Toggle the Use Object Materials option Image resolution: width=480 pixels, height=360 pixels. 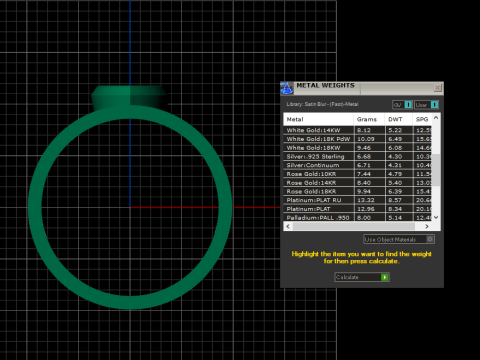pos(399,239)
